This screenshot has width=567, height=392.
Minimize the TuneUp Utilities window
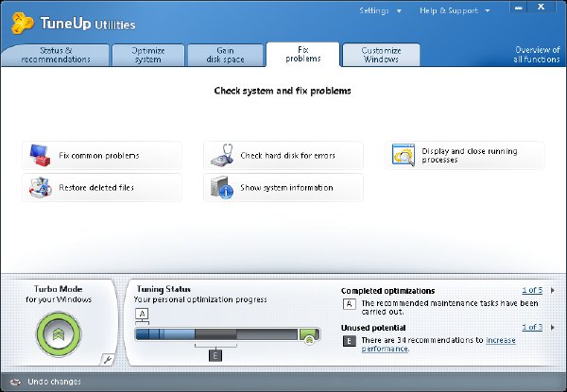(519, 8)
